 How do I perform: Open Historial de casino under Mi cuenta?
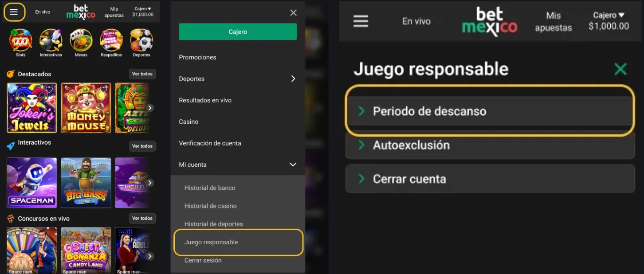(210, 206)
